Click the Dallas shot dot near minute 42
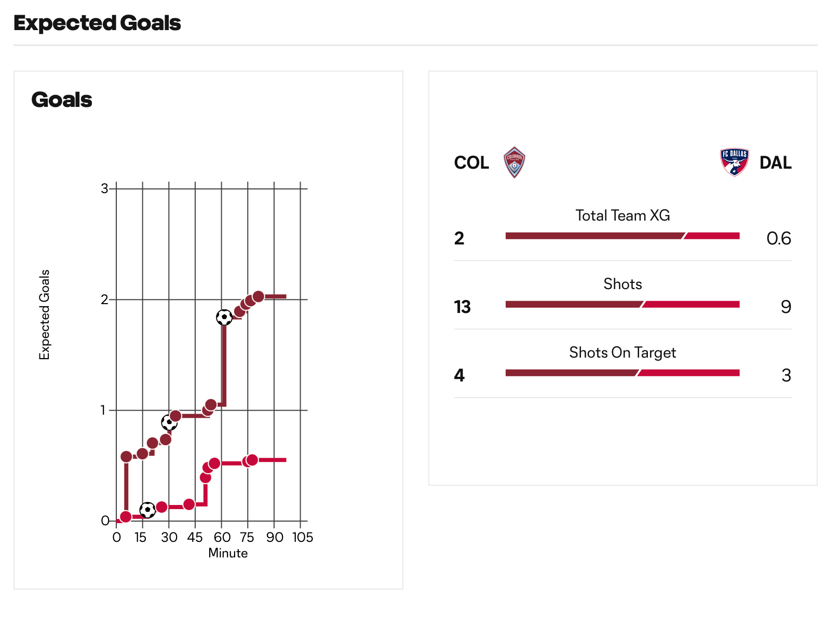This screenshot has height=628, width=840. pos(189,504)
